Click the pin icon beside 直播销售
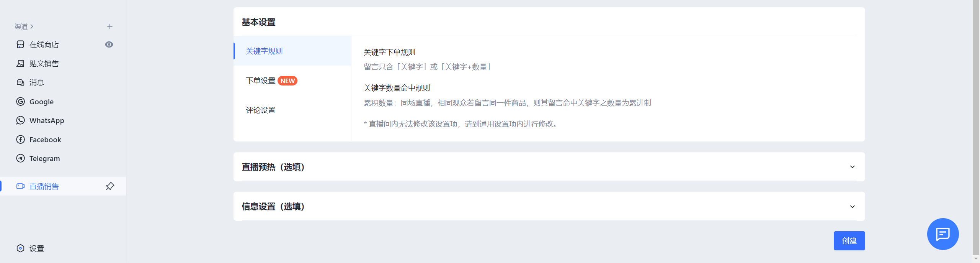This screenshot has width=980, height=263. point(110,186)
